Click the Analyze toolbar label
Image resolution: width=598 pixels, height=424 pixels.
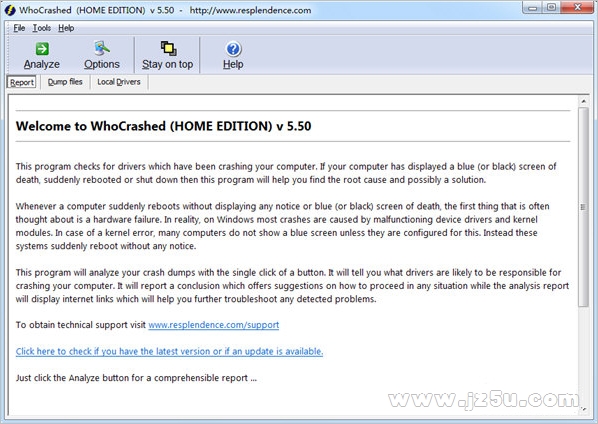pyautogui.click(x=42, y=64)
